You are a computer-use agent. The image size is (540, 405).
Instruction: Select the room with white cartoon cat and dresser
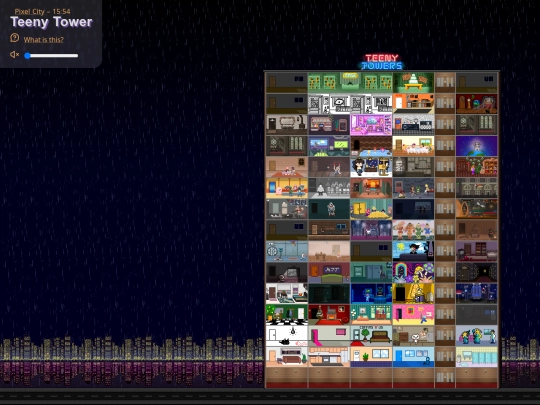(x=413, y=335)
